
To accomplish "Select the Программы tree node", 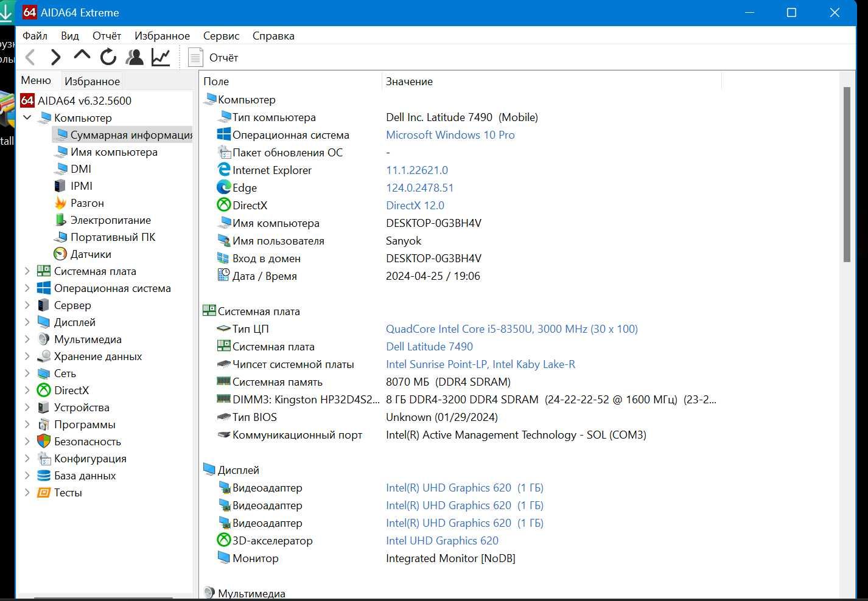I will (x=85, y=424).
